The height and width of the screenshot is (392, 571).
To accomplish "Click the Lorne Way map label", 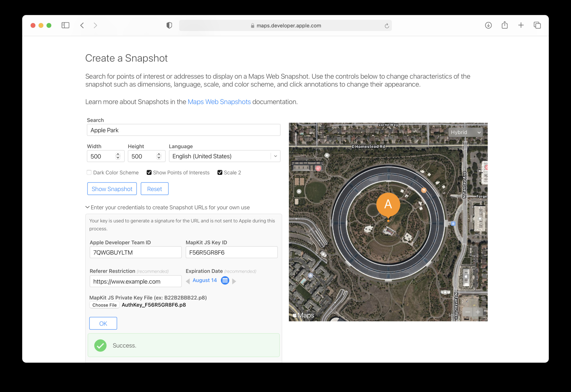I will point(388,125).
